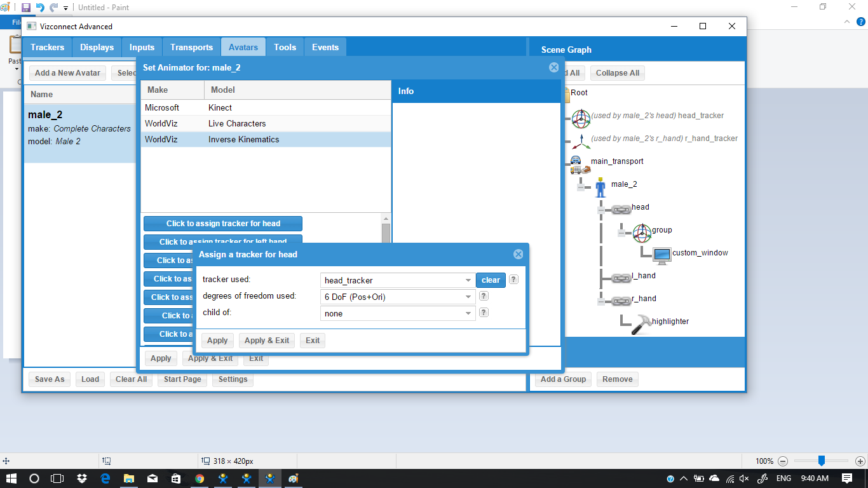Open help for the tracker used field
The height and width of the screenshot is (488, 868).
click(x=514, y=280)
